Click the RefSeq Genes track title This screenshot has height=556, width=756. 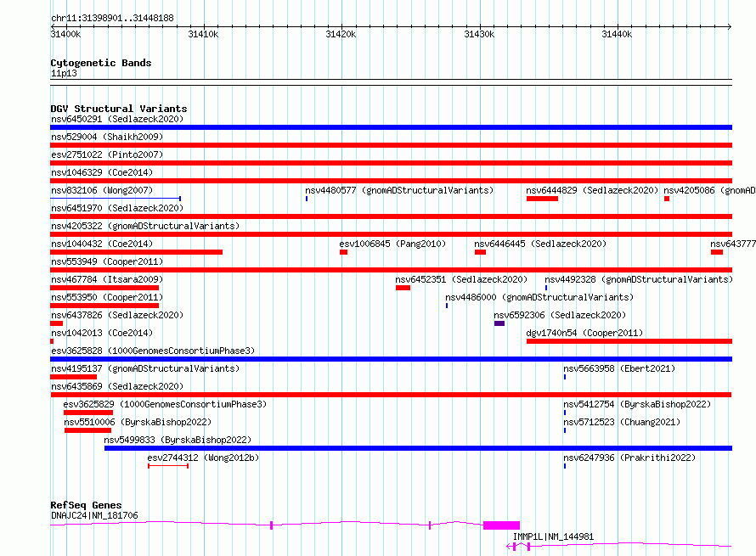[x=86, y=505]
